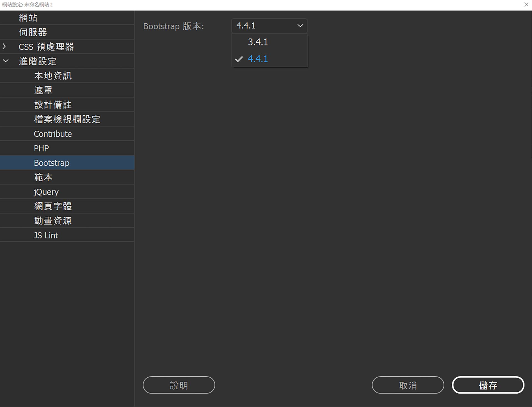Select 檔案檢視欄設定 in the sidebar
Image resolution: width=532 pixels, height=407 pixels.
click(67, 119)
